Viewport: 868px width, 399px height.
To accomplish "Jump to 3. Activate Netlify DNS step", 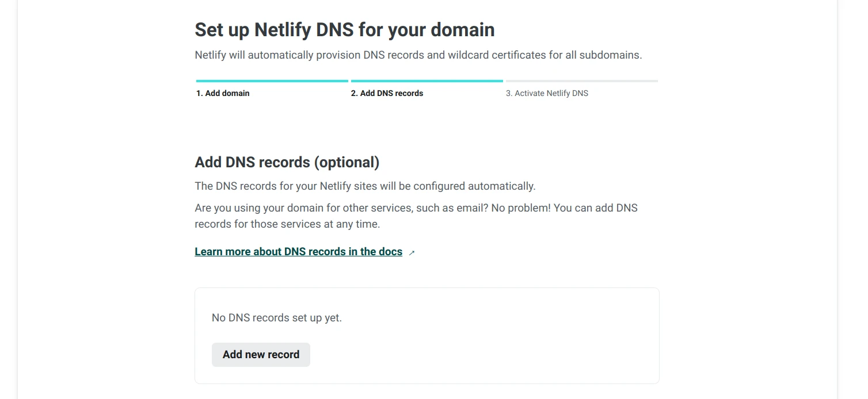I will point(547,93).
